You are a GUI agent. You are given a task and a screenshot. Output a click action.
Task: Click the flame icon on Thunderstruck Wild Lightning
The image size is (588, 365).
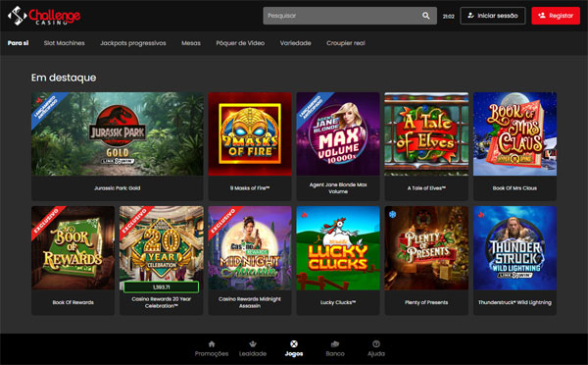481,215
